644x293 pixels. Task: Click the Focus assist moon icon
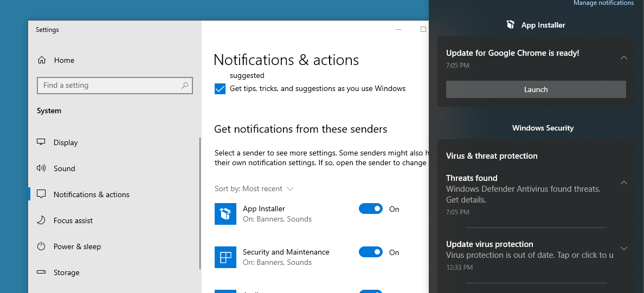coord(41,220)
